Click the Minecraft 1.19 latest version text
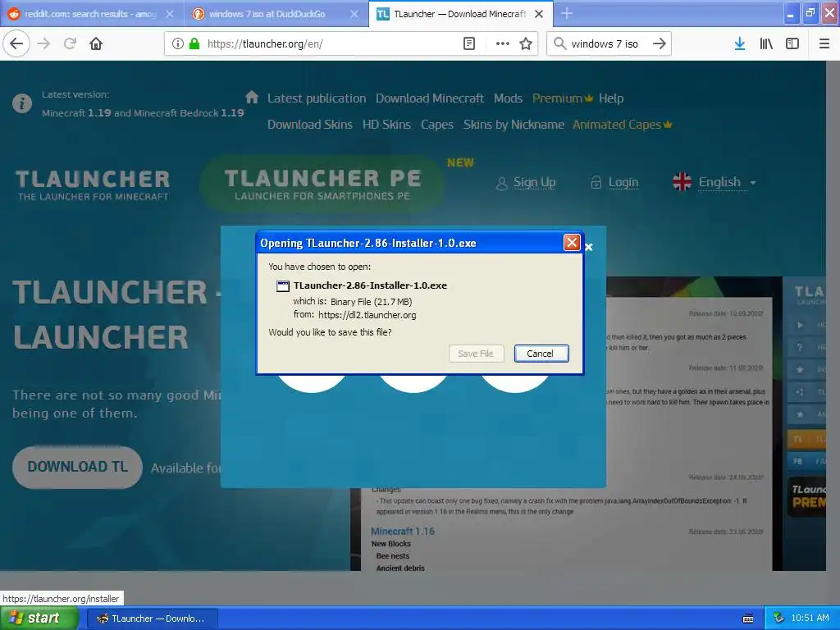Viewport: 840px width, 630px height. point(143,113)
